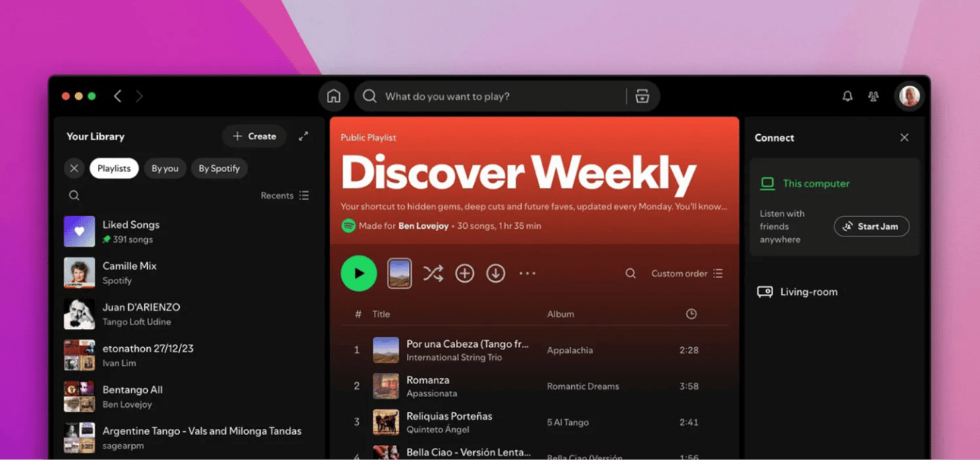Sort by duration clock icon column

691,314
